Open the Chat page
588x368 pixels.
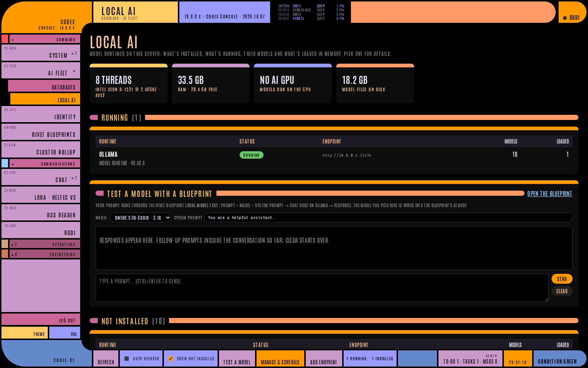click(x=41, y=177)
